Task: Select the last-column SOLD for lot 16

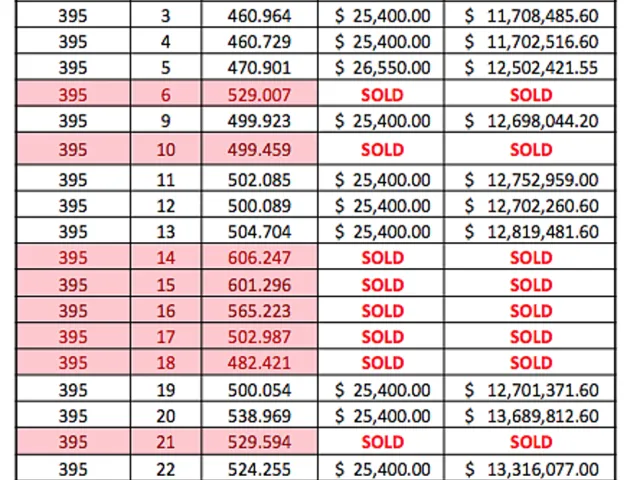Action: tap(530, 311)
